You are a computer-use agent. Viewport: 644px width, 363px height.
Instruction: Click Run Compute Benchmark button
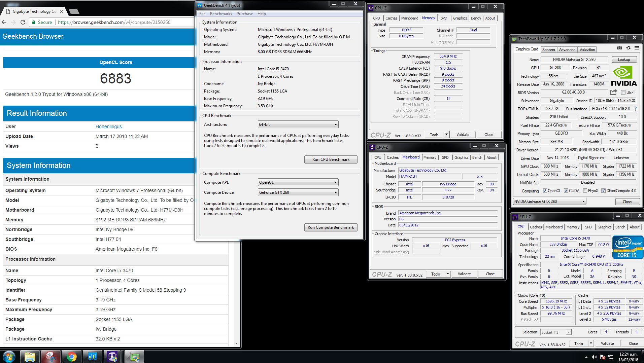(331, 227)
